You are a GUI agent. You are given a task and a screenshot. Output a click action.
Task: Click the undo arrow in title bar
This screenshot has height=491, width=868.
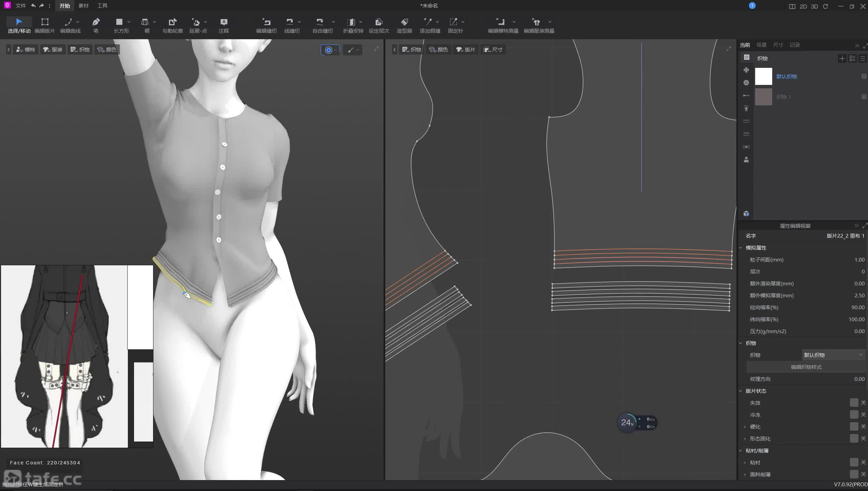click(x=33, y=5)
